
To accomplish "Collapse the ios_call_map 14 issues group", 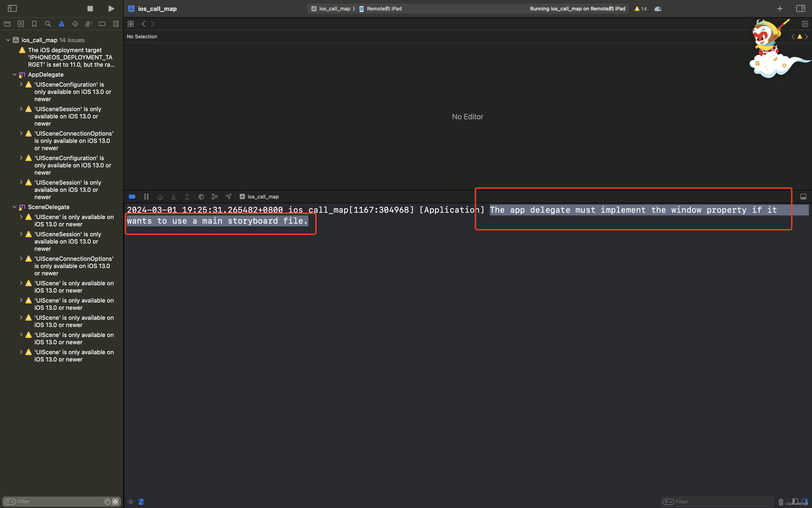I will point(8,40).
